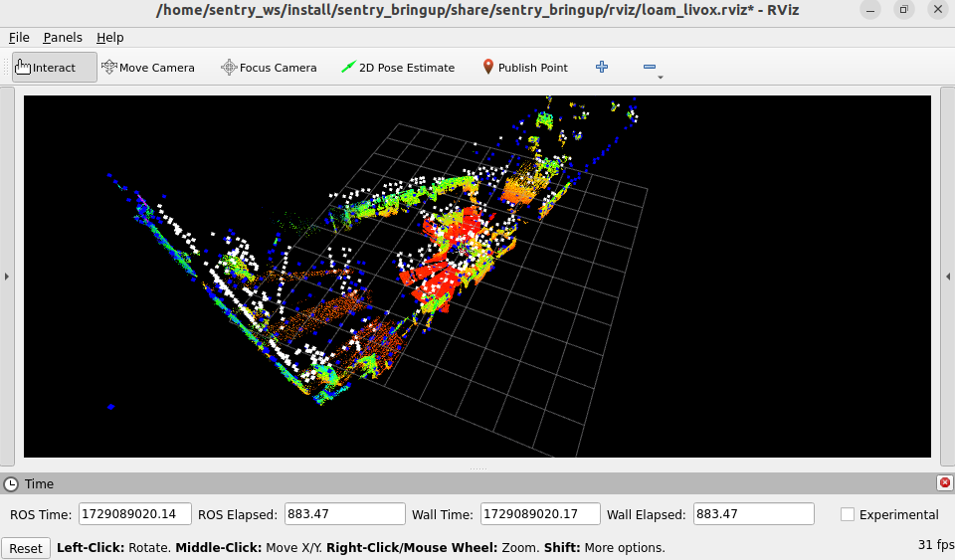955x560 pixels.
Task: Open the File menu
Action: [19, 37]
